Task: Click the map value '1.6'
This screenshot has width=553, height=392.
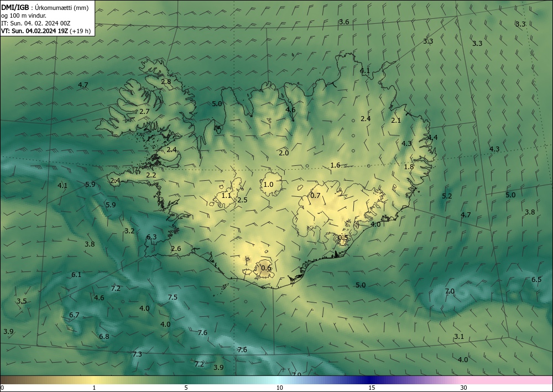Action: coord(335,165)
